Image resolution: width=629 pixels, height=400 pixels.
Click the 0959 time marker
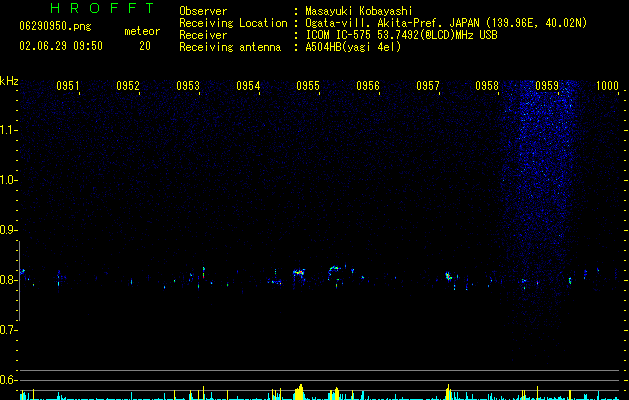547,86
